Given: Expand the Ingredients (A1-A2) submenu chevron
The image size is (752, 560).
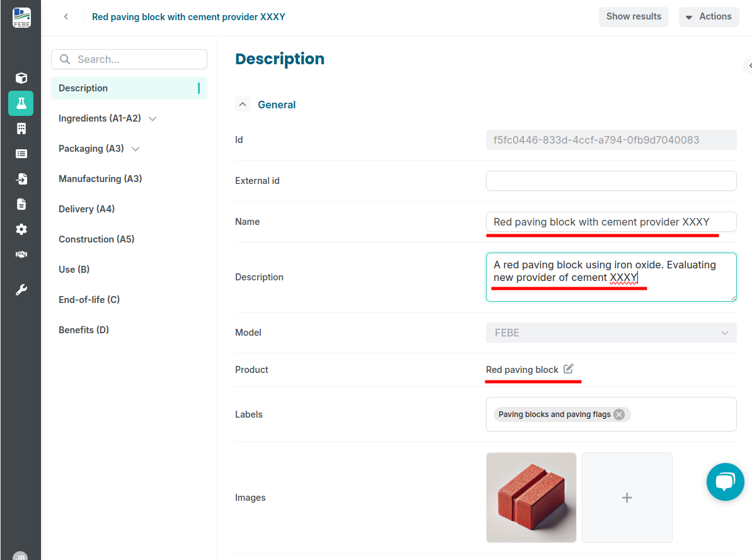Looking at the screenshot, I should click(153, 119).
